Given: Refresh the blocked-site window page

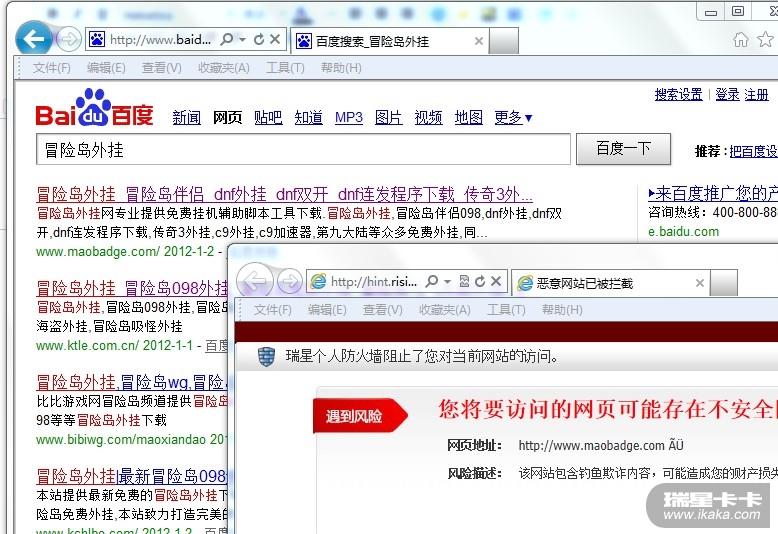Looking at the screenshot, I should click(480, 281).
